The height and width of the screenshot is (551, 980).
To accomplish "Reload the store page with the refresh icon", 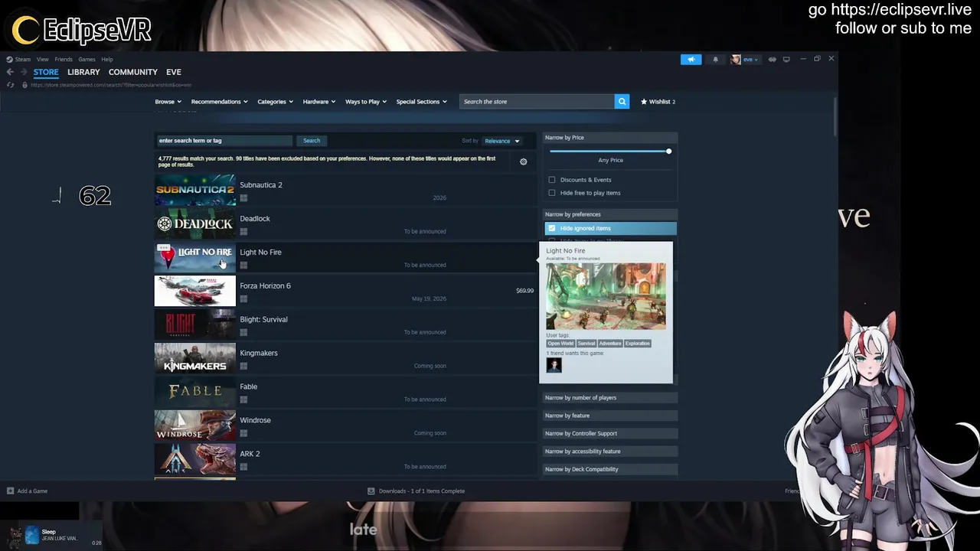I will (10, 85).
